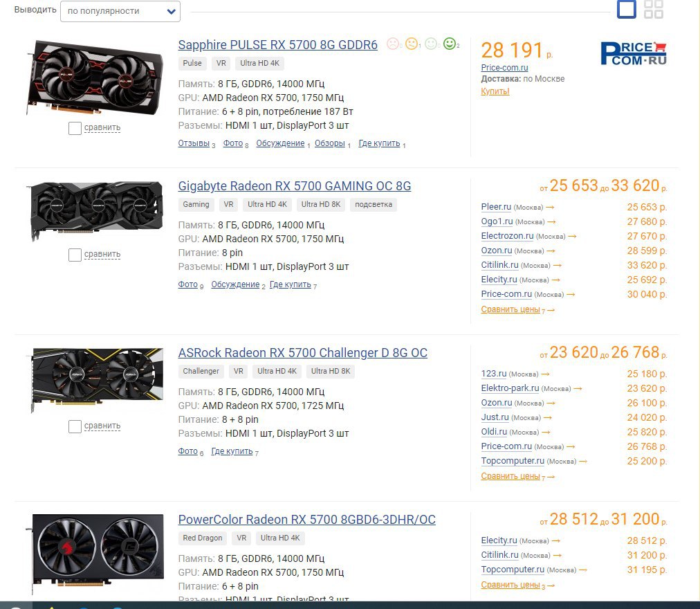Switch to list view layout icon

(627, 9)
